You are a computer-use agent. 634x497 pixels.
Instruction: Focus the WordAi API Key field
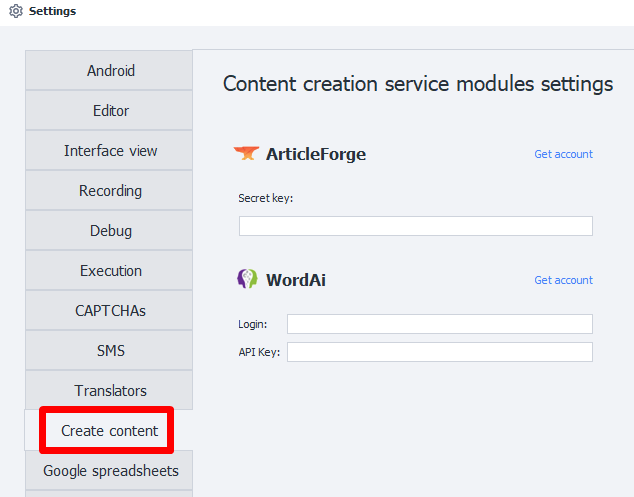pos(439,352)
